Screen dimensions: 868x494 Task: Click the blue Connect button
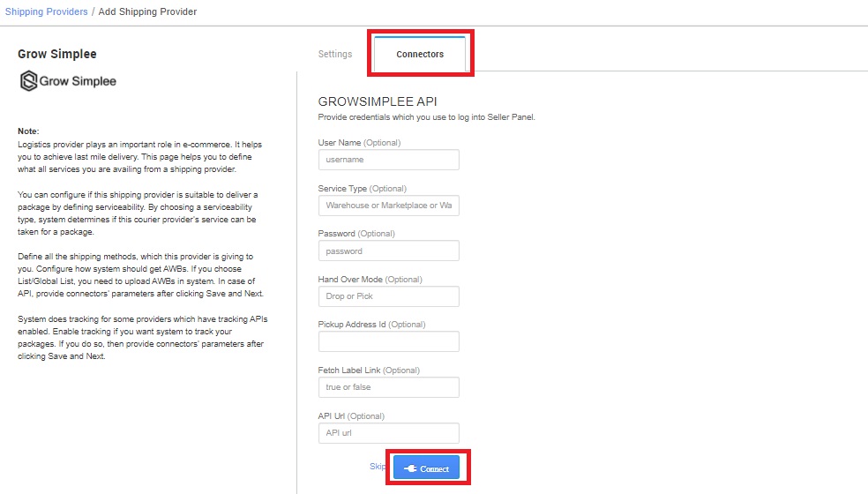(x=426, y=468)
